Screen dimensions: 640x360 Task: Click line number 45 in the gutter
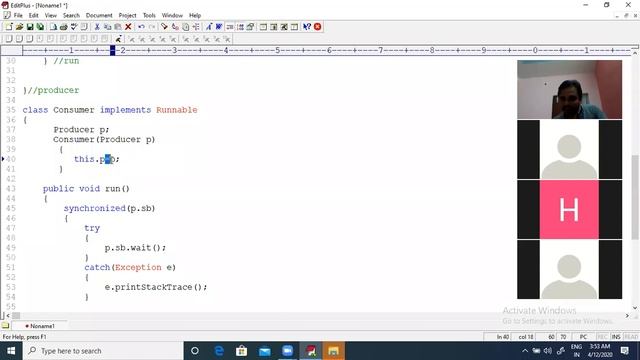[11, 209]
